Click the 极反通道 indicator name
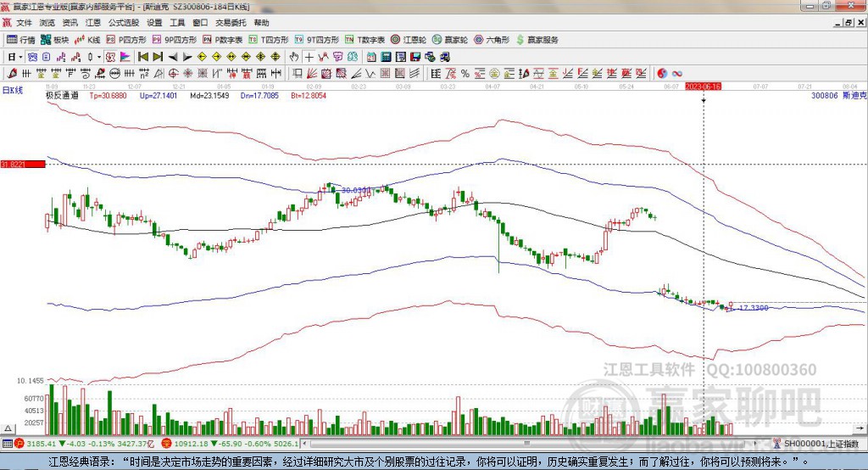Viewport: 868px width, 470px height. coord(62,95)
